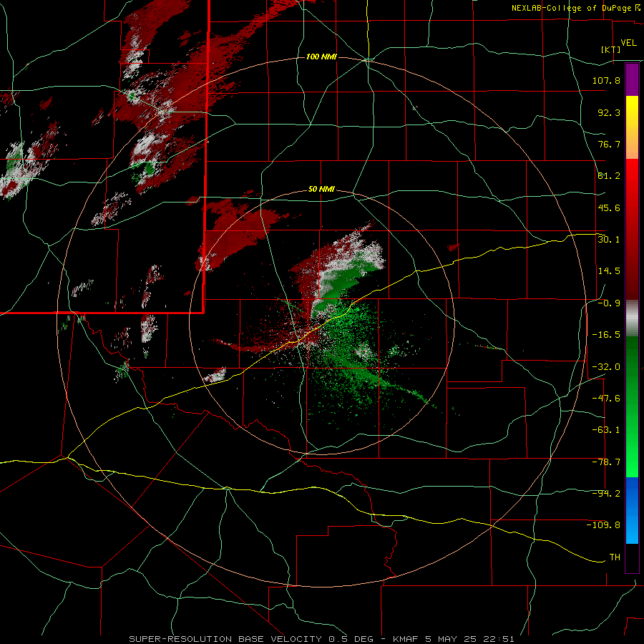Select the -78.7 scale value
This screenshot has height=644, width=644.
[x=606, y=462]
